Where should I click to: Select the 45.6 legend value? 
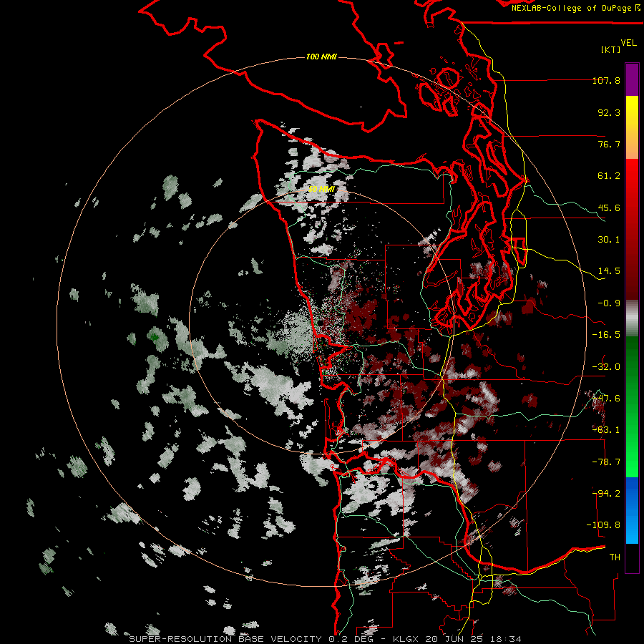609,208
